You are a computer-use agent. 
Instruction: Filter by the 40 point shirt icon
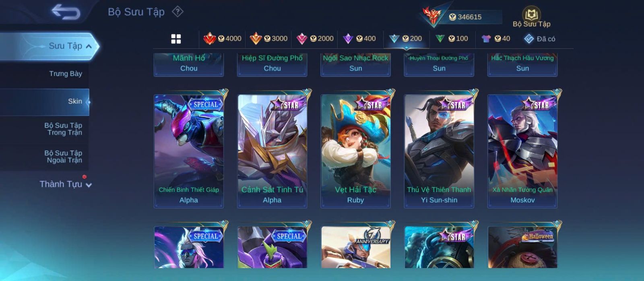click(496, 39)
